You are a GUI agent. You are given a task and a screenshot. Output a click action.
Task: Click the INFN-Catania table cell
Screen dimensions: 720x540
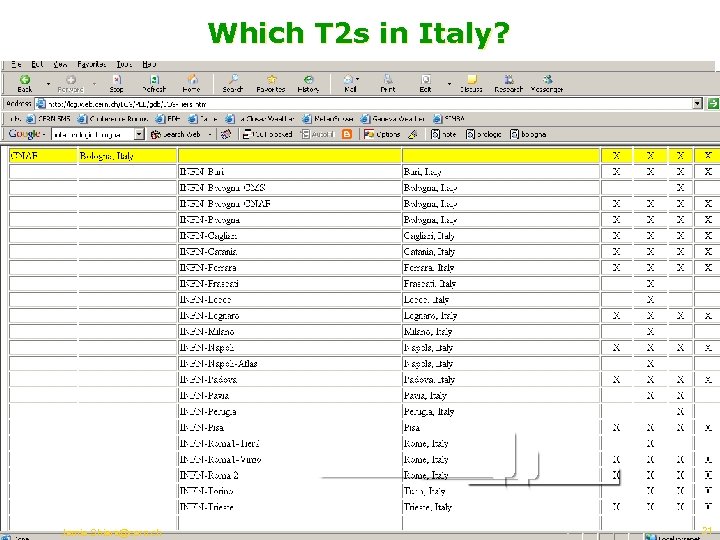290,252
